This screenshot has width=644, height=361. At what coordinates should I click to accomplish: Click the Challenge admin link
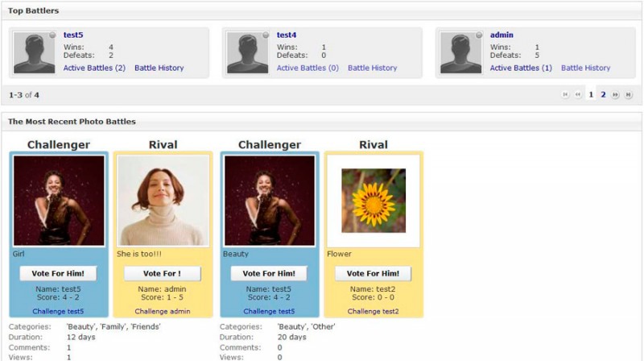pos(163,311)
